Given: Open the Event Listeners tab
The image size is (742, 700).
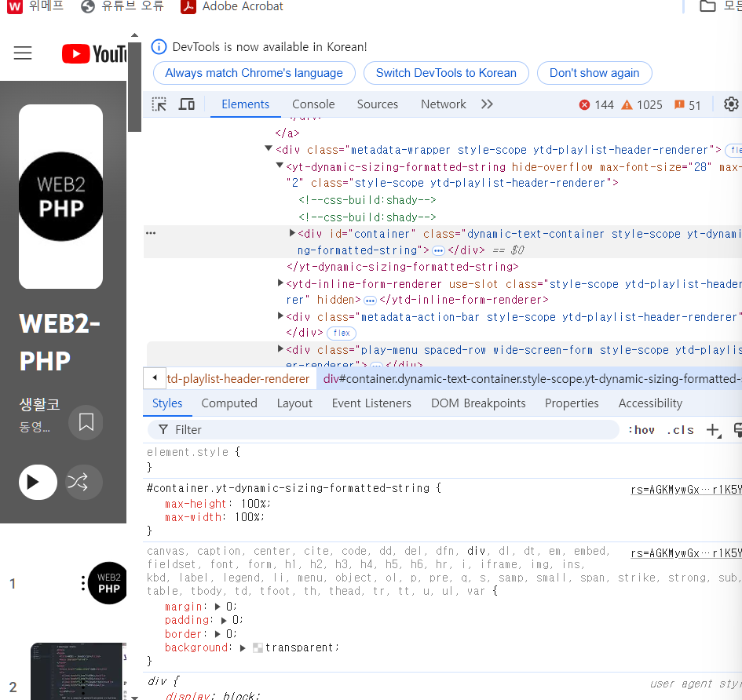Looking at the screenshot, I should click(371, 403).
